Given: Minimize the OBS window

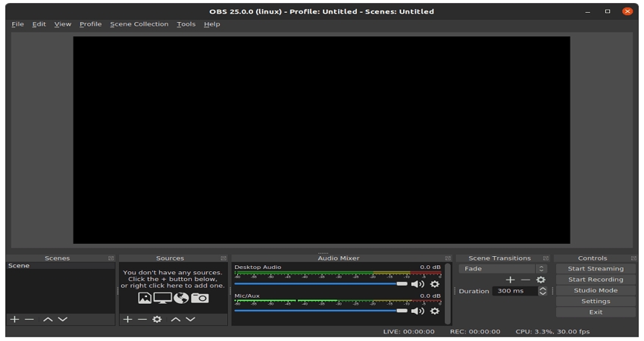Looking at the screenshot, I should click(x=588, y=11).
